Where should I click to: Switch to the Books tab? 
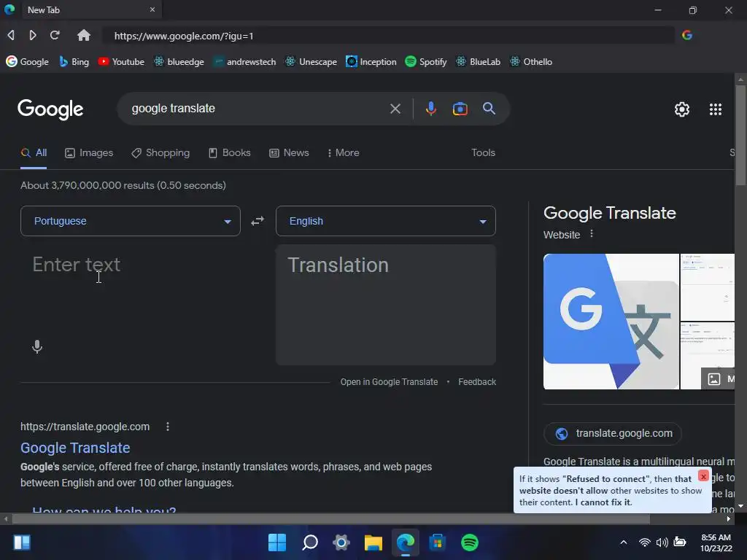click(230, 153)
